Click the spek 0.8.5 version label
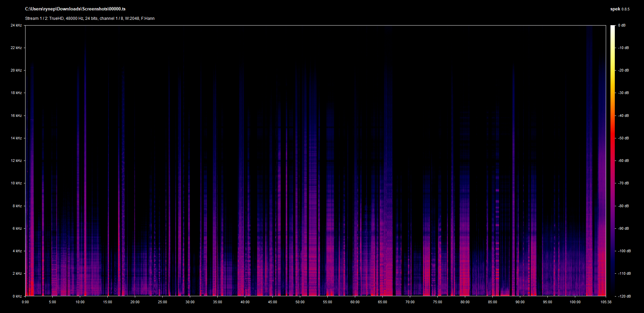The height and width of the screenshot is (313, 644). tap(620, 9)
